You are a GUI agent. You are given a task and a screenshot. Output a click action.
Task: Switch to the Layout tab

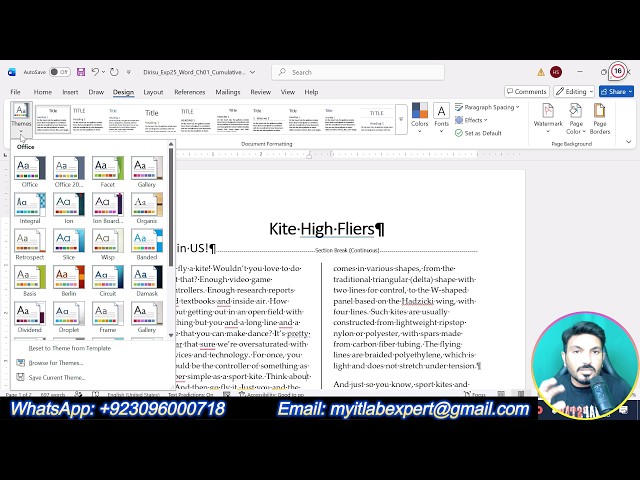tap(153, 92)
